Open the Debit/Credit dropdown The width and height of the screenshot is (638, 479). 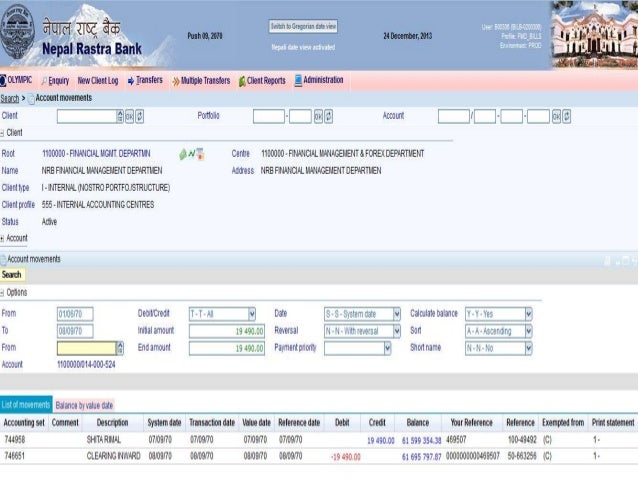(252, 314)
